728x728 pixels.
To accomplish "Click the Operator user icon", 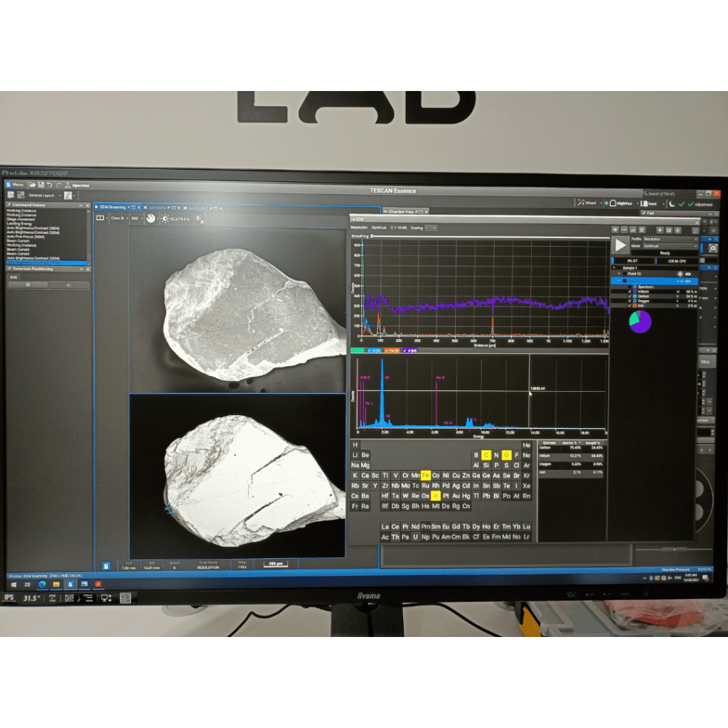I will pos(68,186).
